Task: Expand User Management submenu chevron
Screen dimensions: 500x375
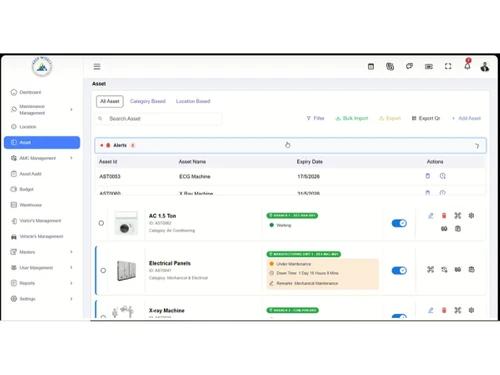Action: pyautogui.click(x=71, y=267)
